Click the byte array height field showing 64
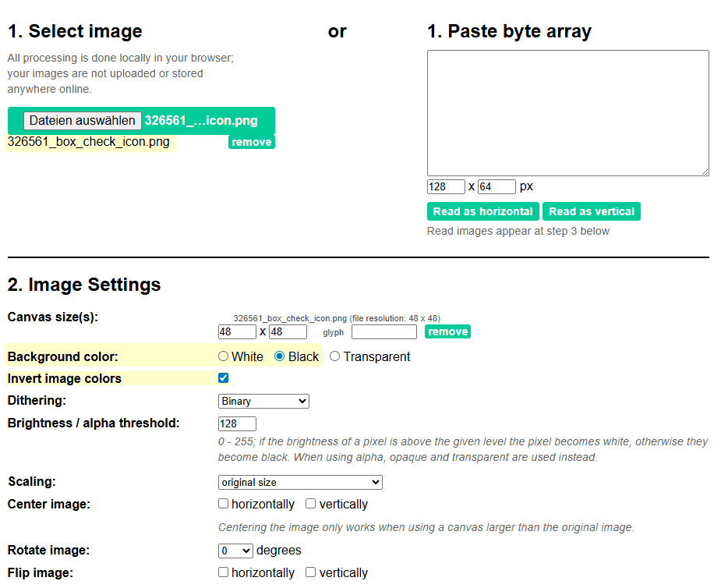721x588 pixels. point(497,187)
